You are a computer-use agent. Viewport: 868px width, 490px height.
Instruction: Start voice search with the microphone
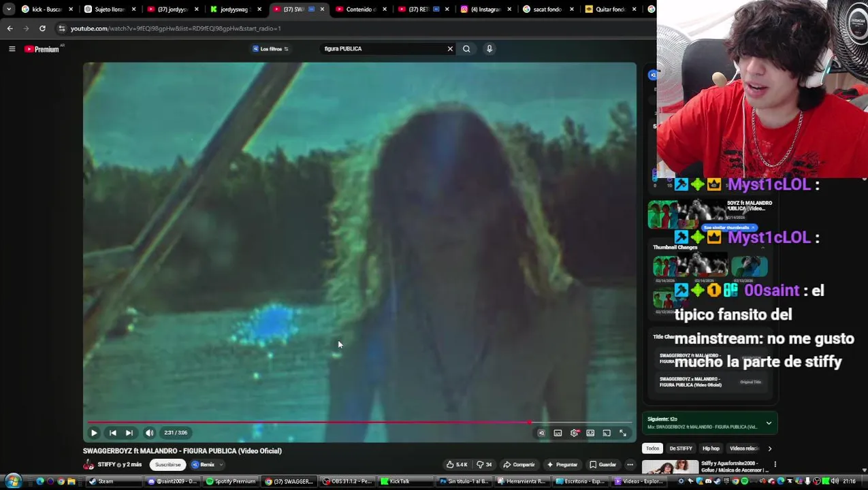489,49
